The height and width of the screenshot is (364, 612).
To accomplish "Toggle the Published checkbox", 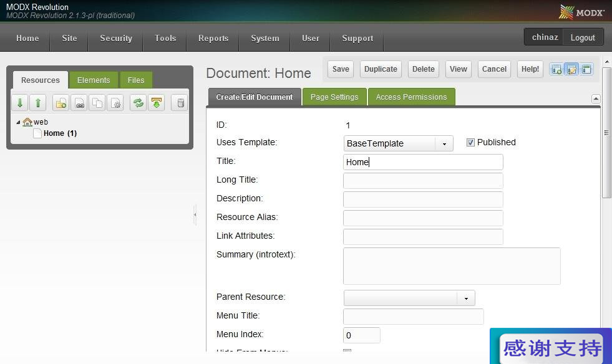I will pyautogui.click(x=470, y=142).
